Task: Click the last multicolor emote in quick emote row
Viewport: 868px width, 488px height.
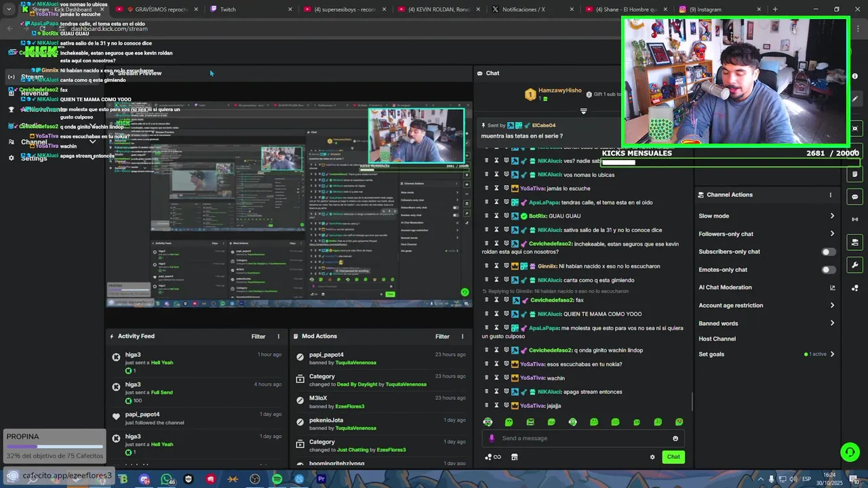Action: [679, 422]
